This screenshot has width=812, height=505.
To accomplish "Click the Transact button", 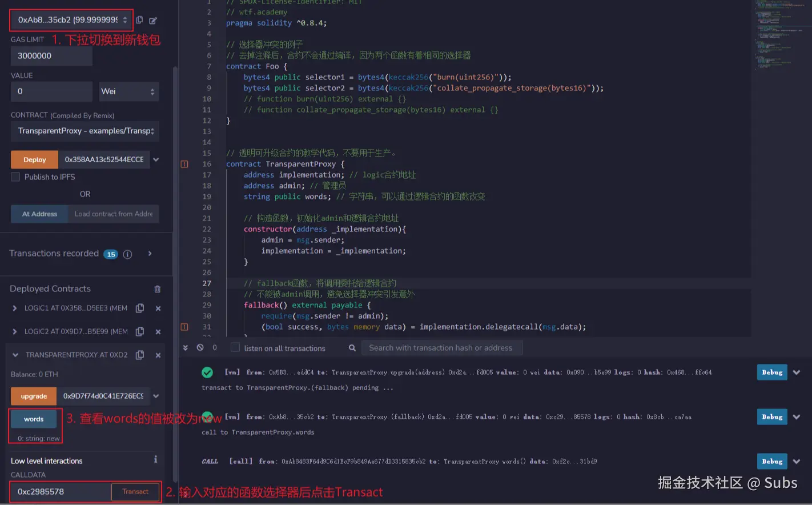I will (135, 492).
